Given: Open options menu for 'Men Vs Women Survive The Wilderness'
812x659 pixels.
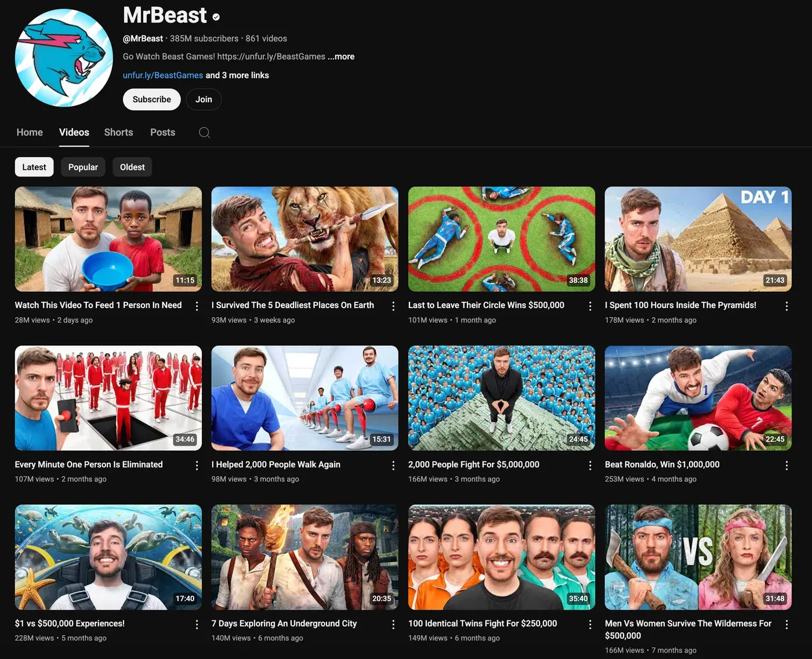Looking at the screenshot, I should pyautogui.click(x=786, y=624).
